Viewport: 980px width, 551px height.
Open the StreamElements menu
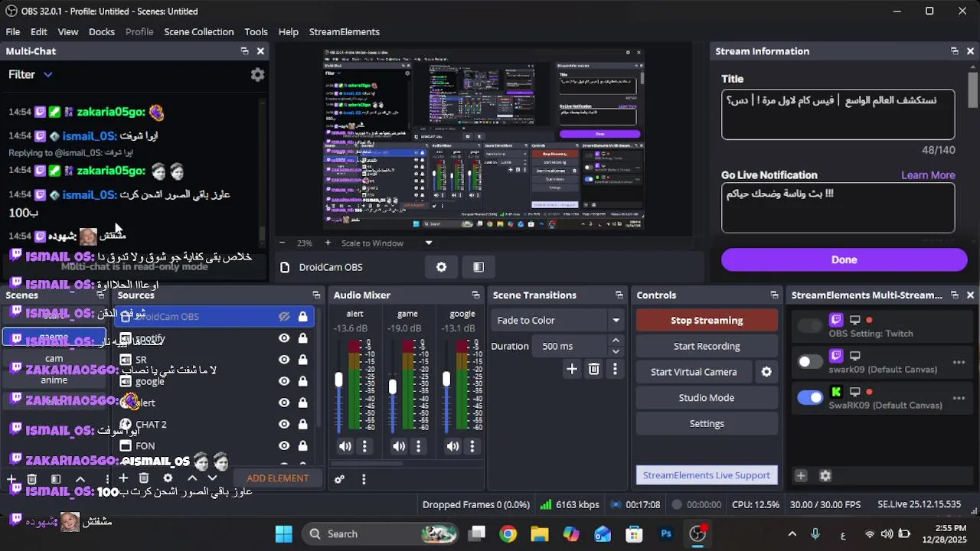coord(345,31)
